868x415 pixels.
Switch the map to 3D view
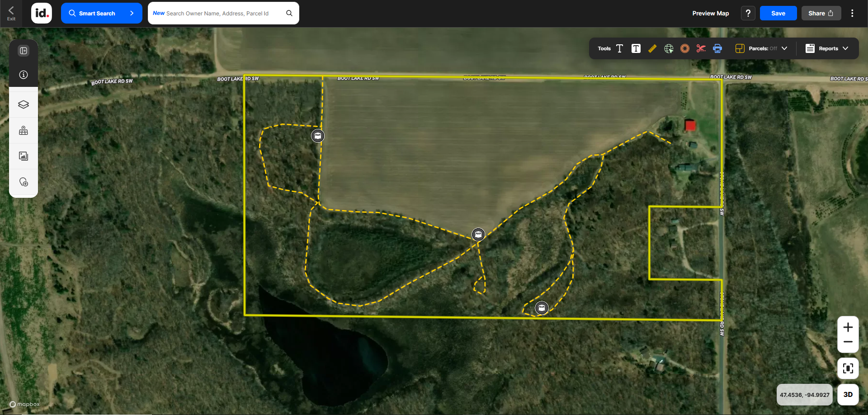[x=849, y=394]
